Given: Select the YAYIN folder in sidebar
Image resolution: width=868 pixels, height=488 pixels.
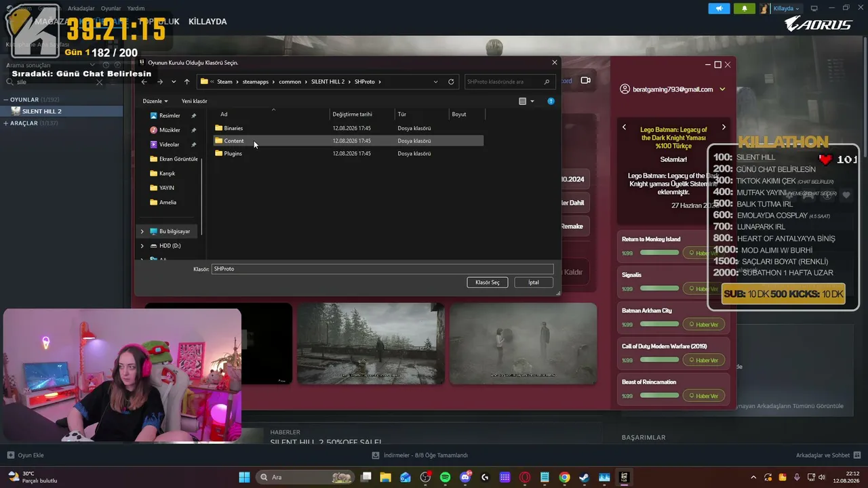Looking at the screenshot, I should (x=166, y=188).
